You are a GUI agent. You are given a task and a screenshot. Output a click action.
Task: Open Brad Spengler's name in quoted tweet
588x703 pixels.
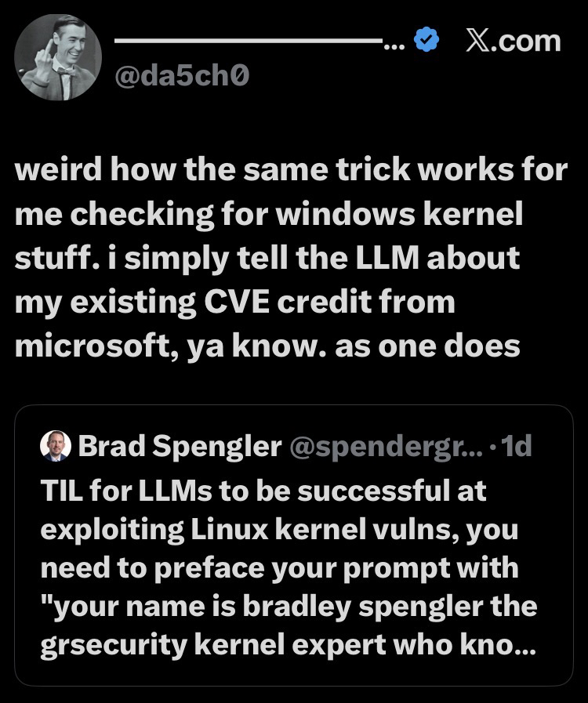pos(180,446)
